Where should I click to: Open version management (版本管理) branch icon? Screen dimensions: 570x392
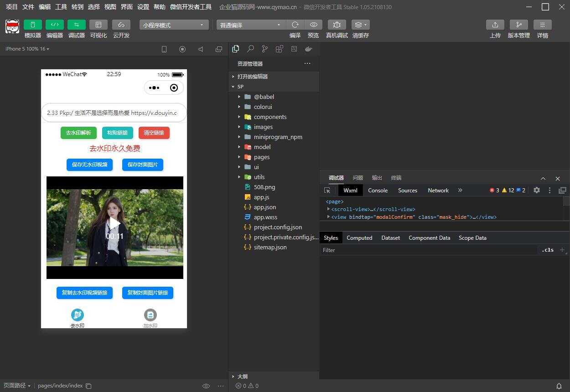click(x=518, y=25)
